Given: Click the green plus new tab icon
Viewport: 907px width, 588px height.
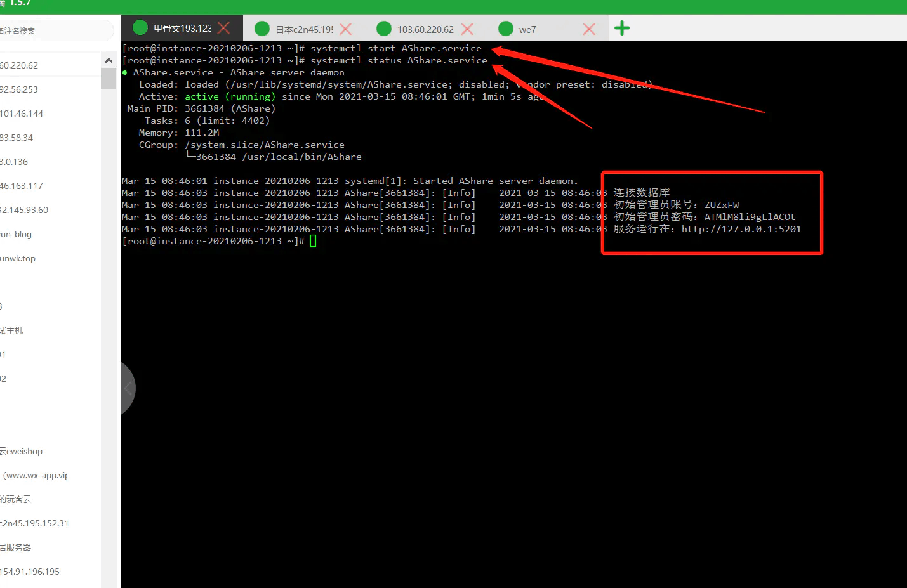Looking at the screenshot, I should (x=622, y=29).
